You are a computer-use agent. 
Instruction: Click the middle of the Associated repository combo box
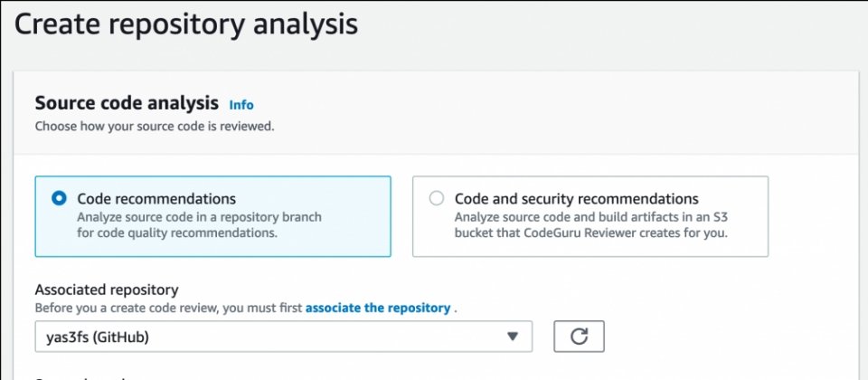[x=283, y=337]
